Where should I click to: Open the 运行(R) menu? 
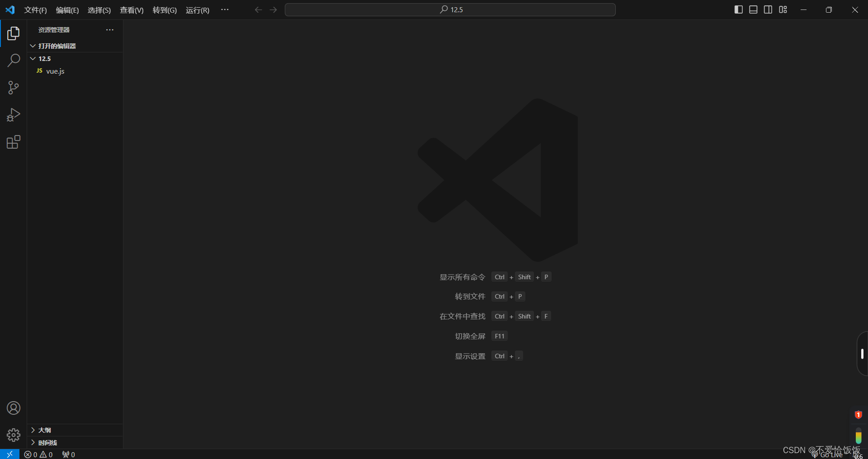tap(198, 10)
